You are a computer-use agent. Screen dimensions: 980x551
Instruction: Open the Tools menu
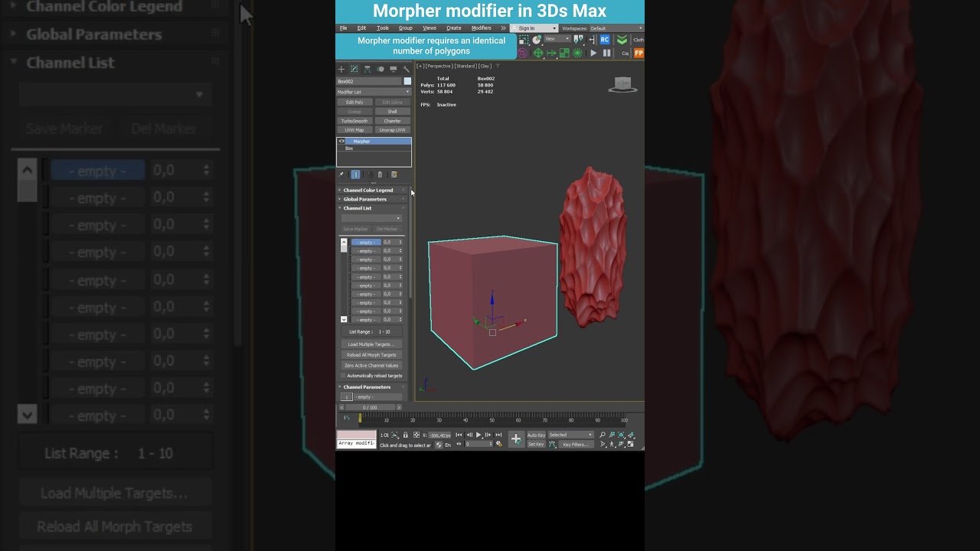point(382,28)
